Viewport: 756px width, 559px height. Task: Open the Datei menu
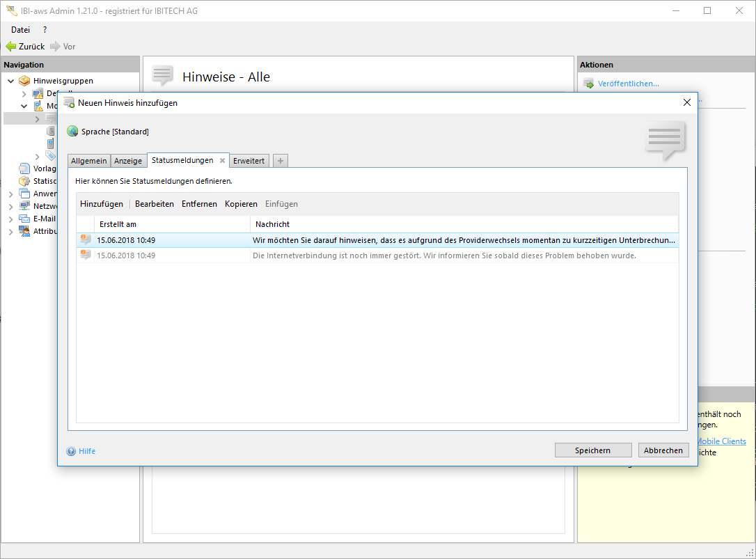click(20, 30)
